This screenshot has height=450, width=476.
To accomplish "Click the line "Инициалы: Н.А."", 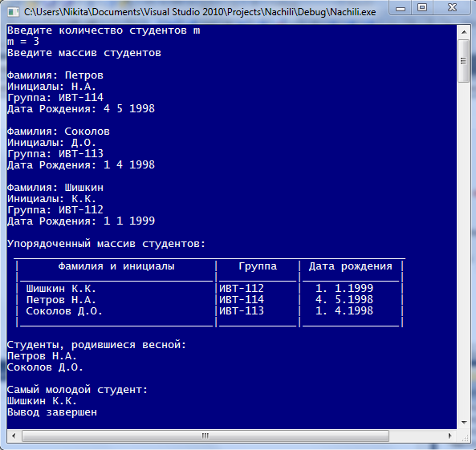I will pos(51,87).
